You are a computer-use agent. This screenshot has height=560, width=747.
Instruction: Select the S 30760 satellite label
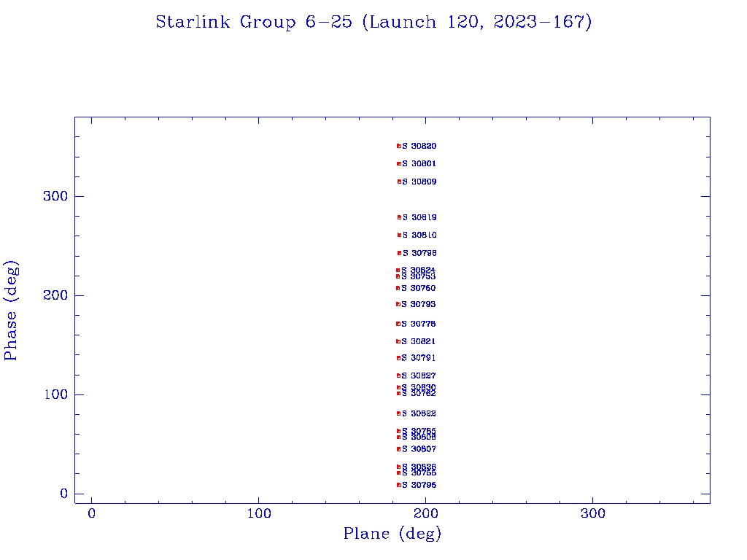click(x=418, y=288)
